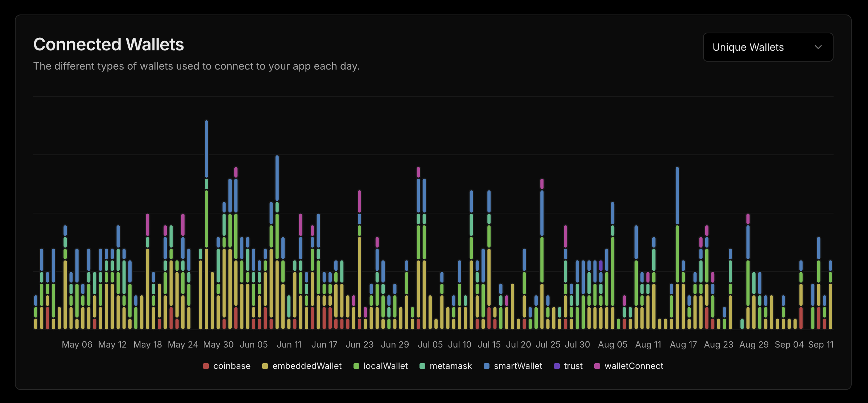Viewport: 868px width, 403px height.
Task: Click the smartWallet blue legend swatch
Action: click(487, 366)
